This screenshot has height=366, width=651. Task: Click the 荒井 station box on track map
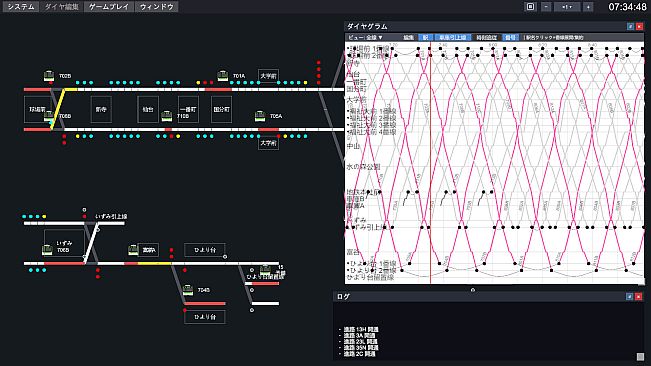click(x=38, y=110)
